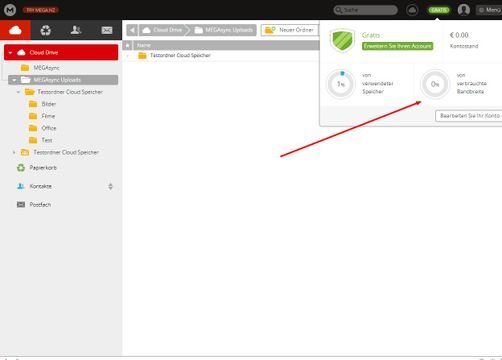Collapse the MEGAsync Uploads folder
This screenshot has height=360, width=502.
coord(14,80)
